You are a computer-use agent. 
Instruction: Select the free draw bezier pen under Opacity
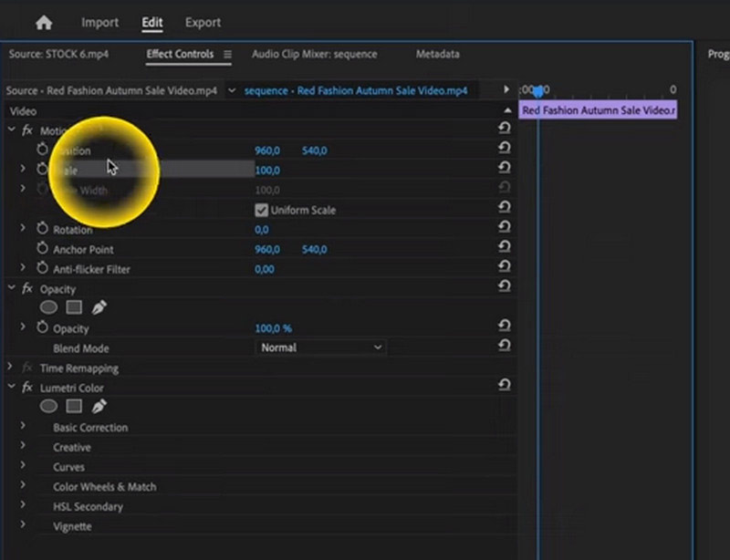[x=99, y=307]
